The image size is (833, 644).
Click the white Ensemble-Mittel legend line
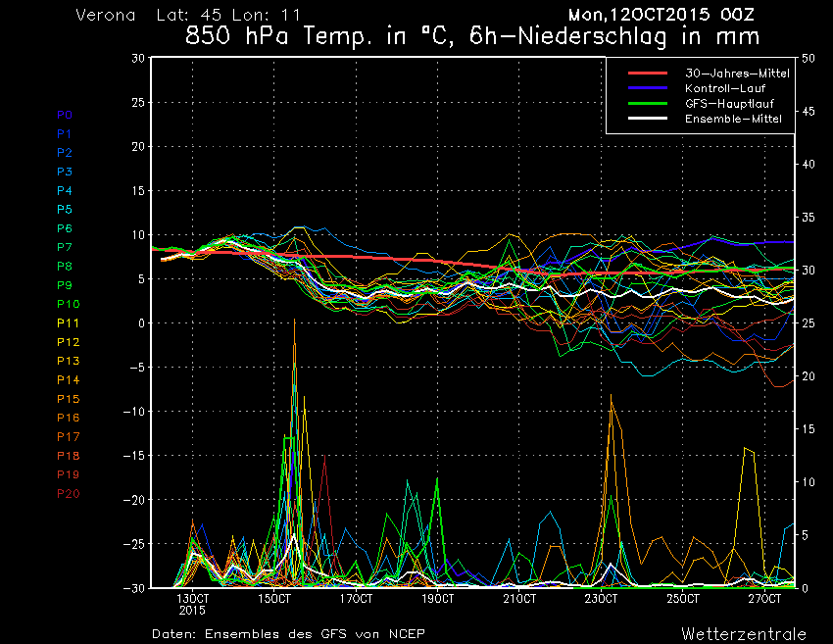[x=648, y=118]
